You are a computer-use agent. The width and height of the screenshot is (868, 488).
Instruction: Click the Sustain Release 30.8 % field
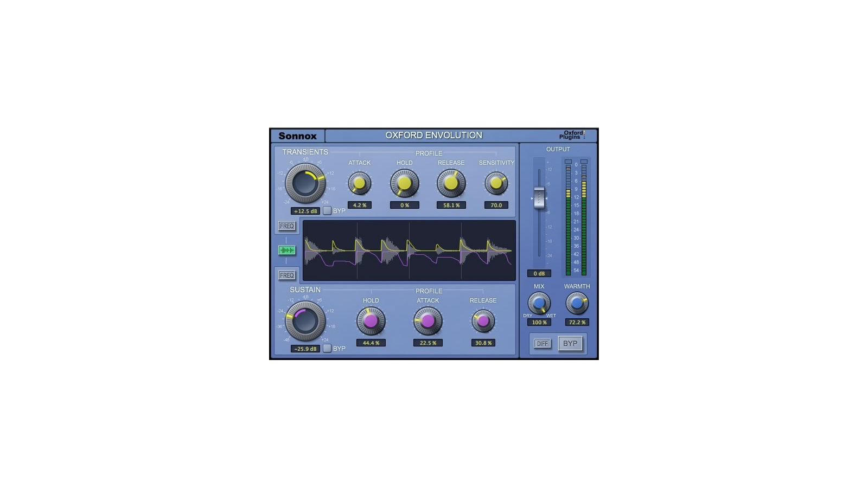483,343
